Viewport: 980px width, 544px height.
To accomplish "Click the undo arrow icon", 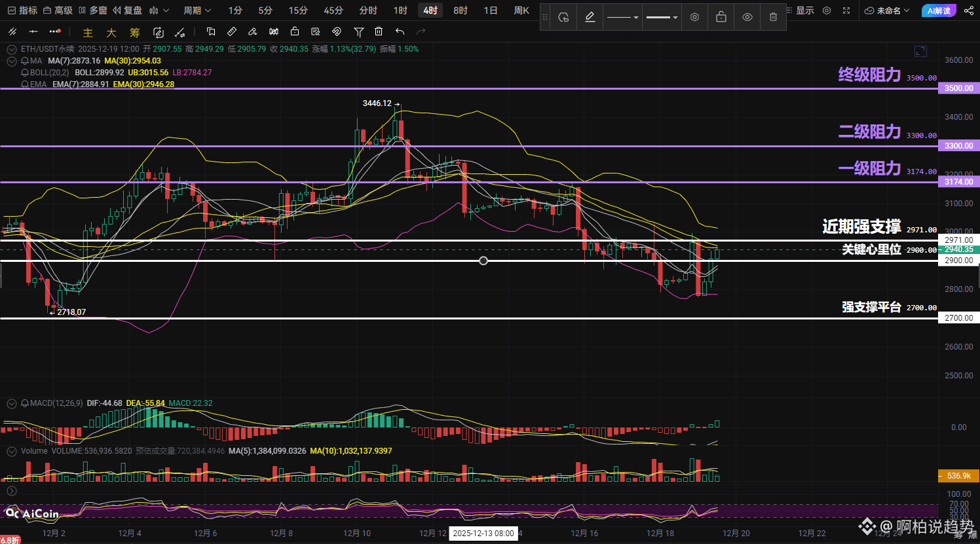I will pyautogui.click(x=400, y=31).
